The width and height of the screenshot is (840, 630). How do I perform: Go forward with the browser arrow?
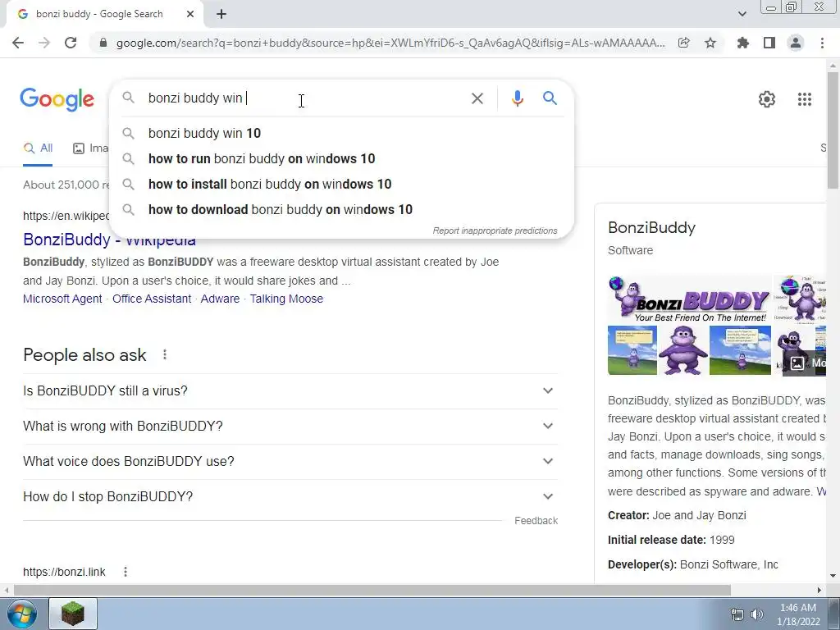tap(44, 43)
